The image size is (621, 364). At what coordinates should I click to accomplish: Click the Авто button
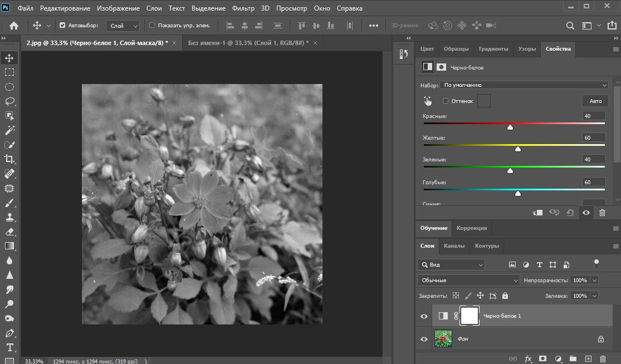click(595, 101)
